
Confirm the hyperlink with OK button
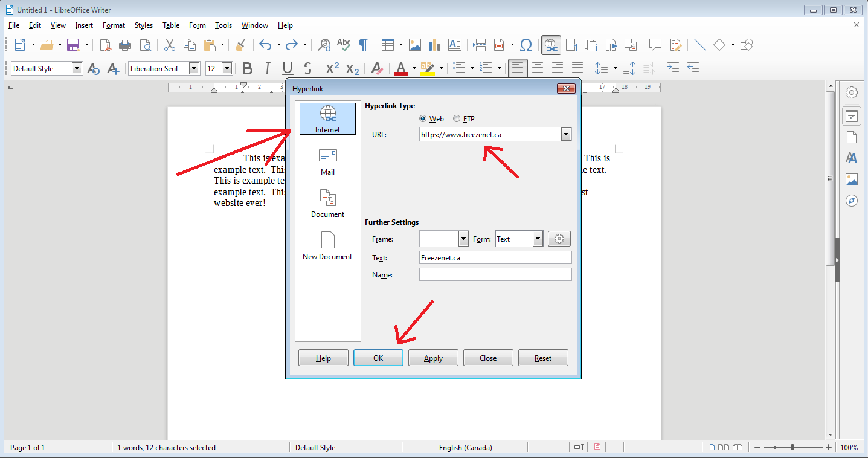click(378, 358)
